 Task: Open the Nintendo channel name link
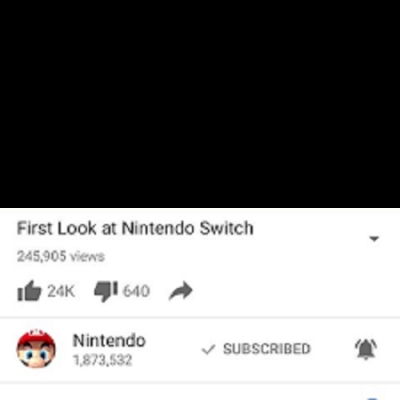pos(109,341)
